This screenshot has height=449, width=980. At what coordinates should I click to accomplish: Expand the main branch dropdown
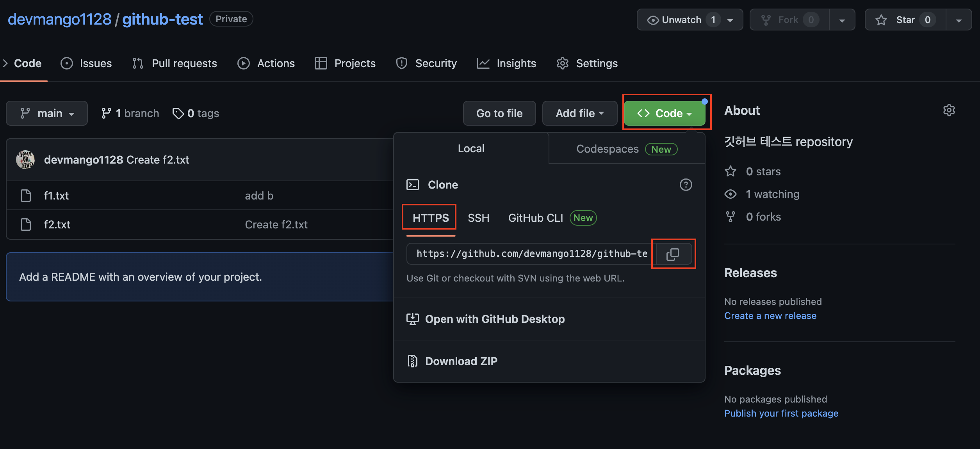47,113
